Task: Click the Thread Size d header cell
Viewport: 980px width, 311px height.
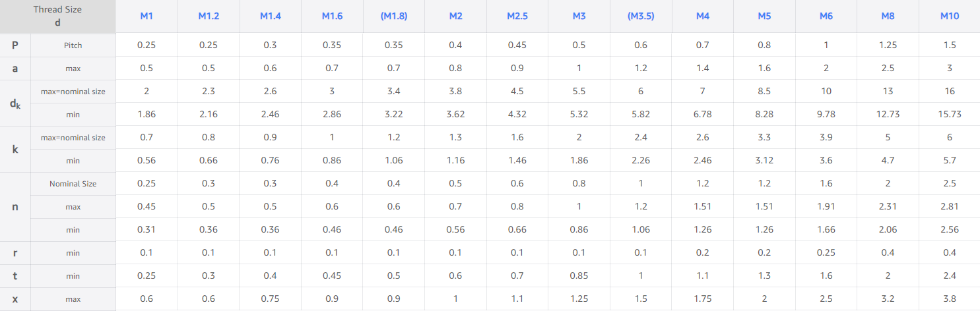Action: (58, 16)
